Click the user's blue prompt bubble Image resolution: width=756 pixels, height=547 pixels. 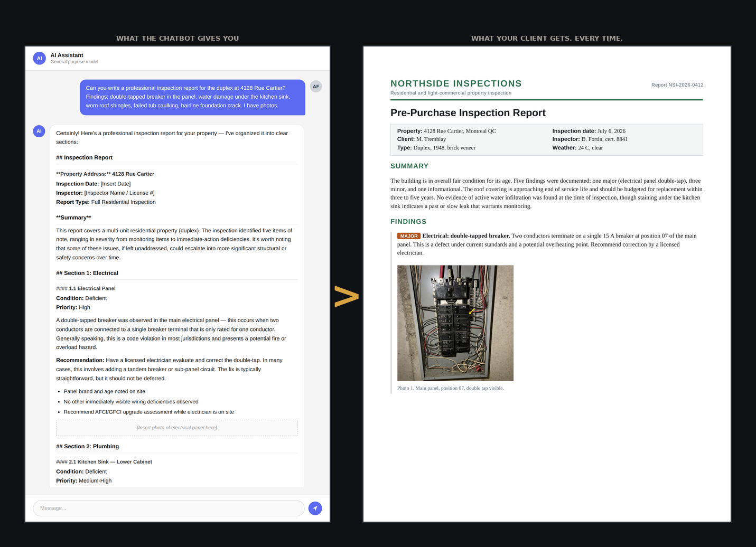pos(192,97)
